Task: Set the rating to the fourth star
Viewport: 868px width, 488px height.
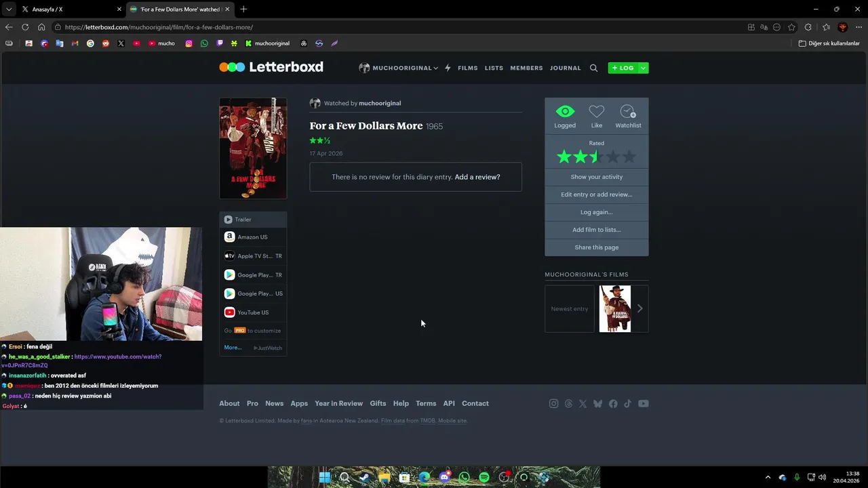Action: (613, 157)
